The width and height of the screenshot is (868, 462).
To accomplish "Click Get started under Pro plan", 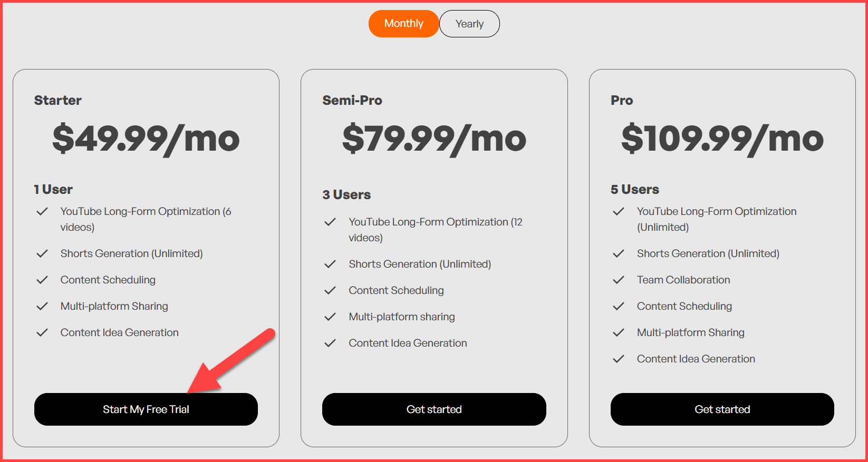I will pos(722,409).
